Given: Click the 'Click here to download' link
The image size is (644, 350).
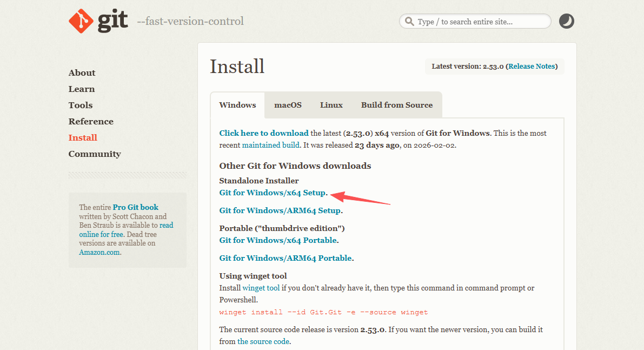Looking at the screenshot, I should click(x=264, y=133).
